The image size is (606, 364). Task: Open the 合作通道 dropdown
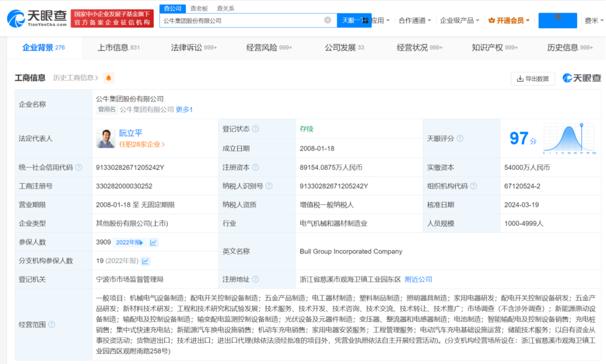point(415,20)
